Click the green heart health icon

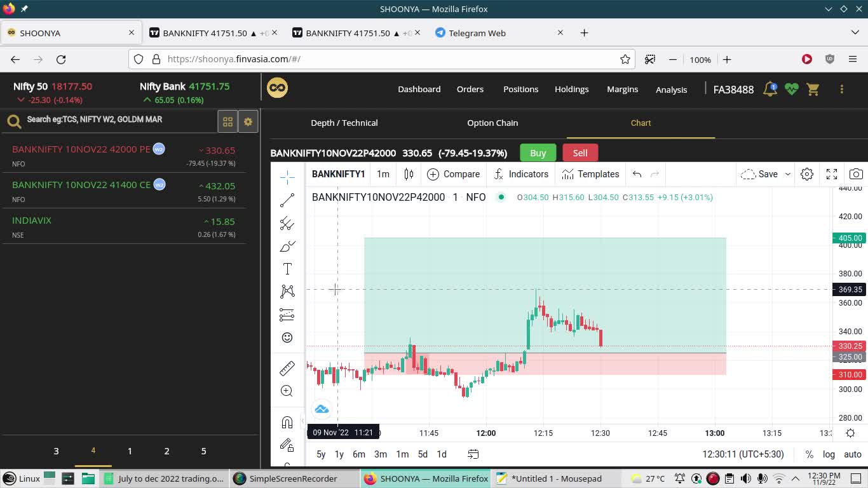click(x=791, y=89)
